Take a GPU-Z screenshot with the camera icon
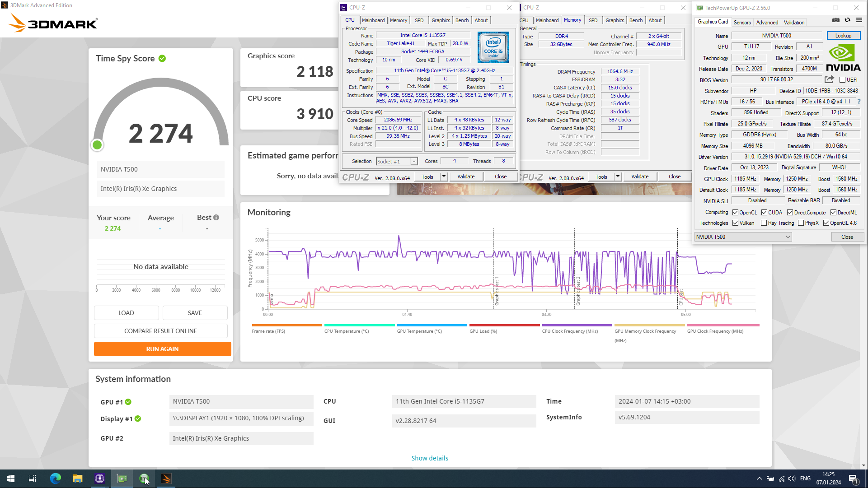This screenshot has width=868, height=488. point(836,20)
